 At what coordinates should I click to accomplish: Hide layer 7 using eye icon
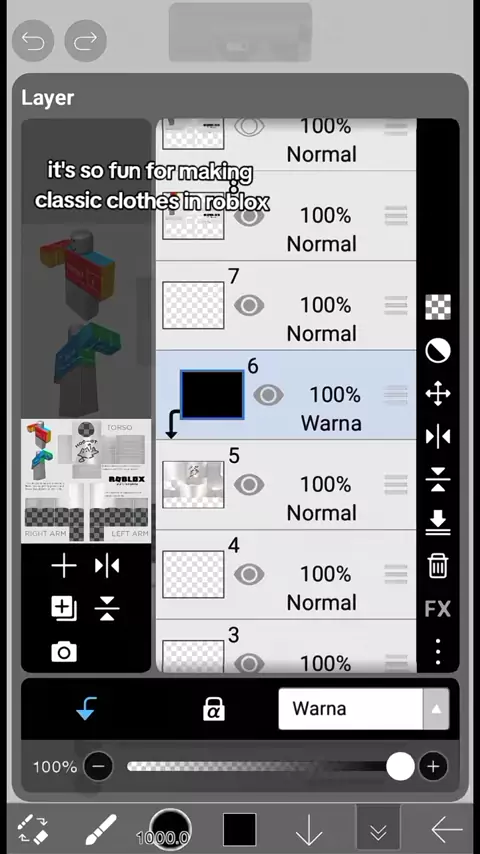coord(249,305)
